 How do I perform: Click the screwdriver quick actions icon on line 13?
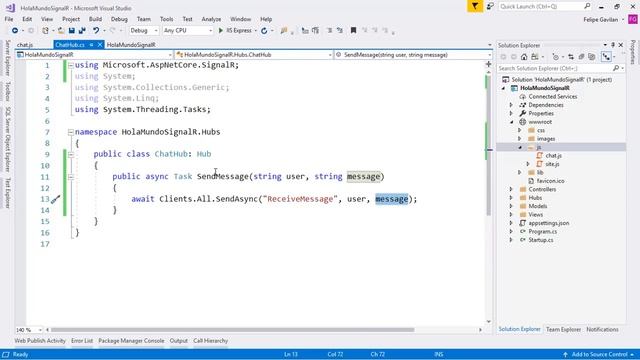pos(56,199)
